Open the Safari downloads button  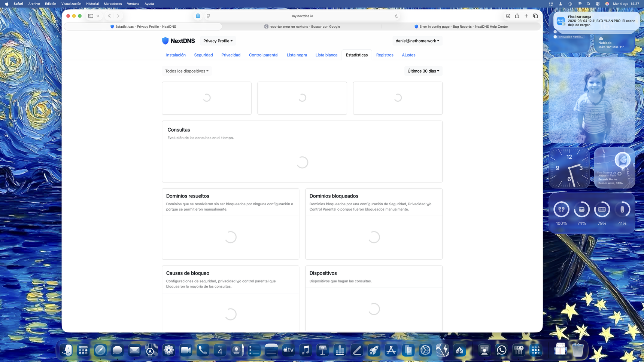(x=508, y=16)
